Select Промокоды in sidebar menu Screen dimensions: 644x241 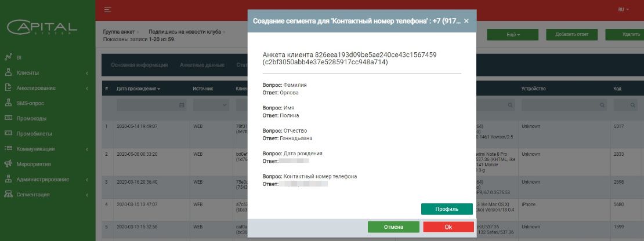click(31, 118)
